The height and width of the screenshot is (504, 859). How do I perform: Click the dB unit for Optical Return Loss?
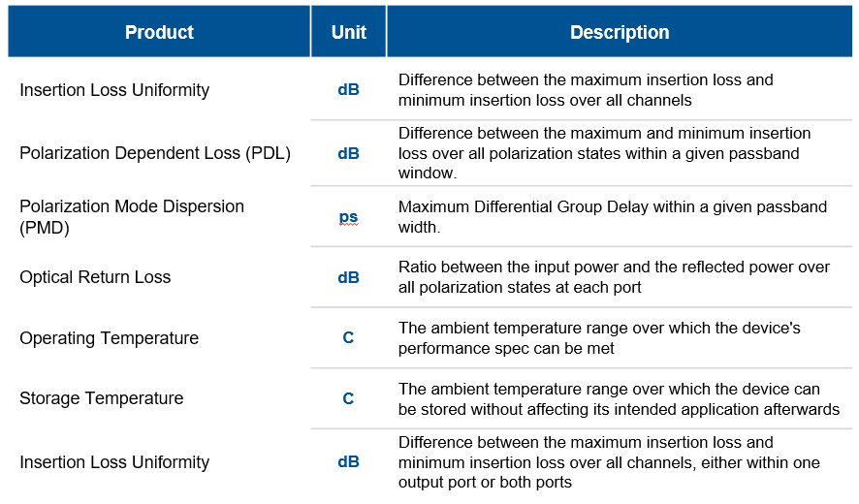[348, 278]
